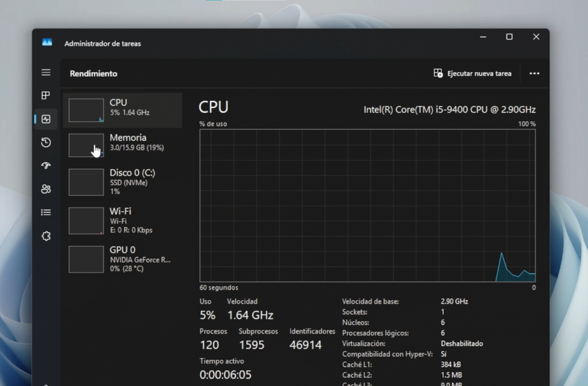Close the Administrador de tareas window
The image size is (588, 386).
pyautogui.click(x=536, y=37)
